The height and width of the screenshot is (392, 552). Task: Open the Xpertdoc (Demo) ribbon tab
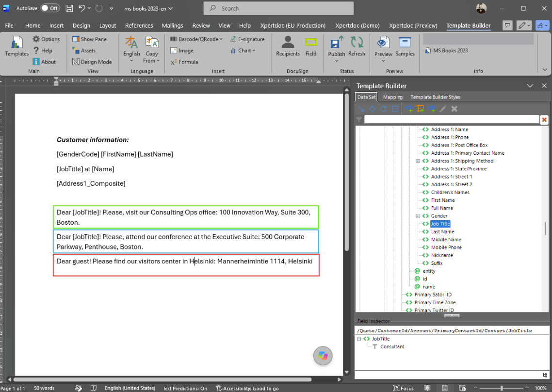[x=357, y=25]
